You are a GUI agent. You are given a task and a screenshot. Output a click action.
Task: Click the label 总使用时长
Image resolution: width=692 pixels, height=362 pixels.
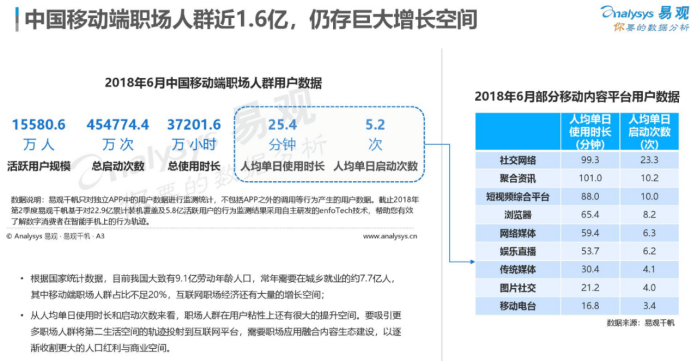(194, 166)
